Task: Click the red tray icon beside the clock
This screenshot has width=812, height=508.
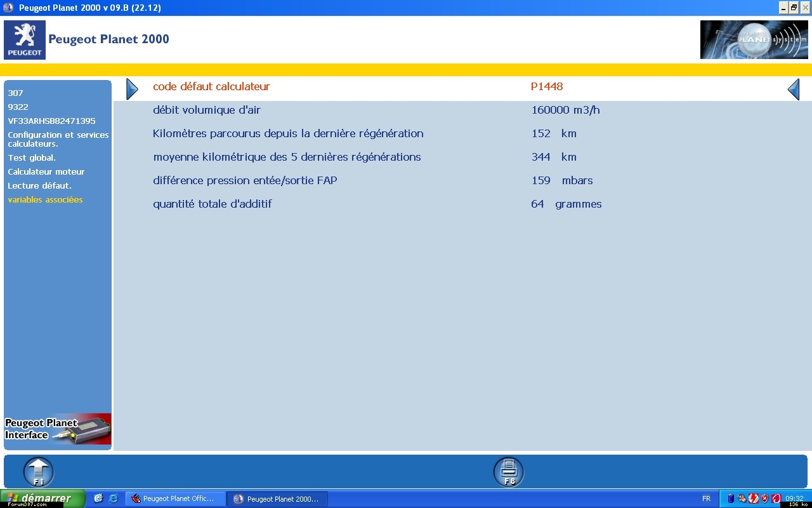Action: (x=776, y=498)
